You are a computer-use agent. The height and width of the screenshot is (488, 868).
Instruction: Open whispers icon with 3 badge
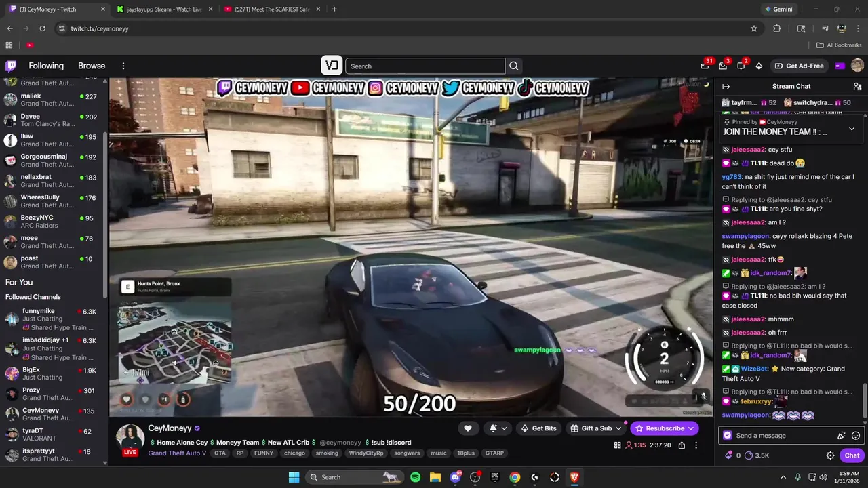pyautogui.click(x=723, y=66)
